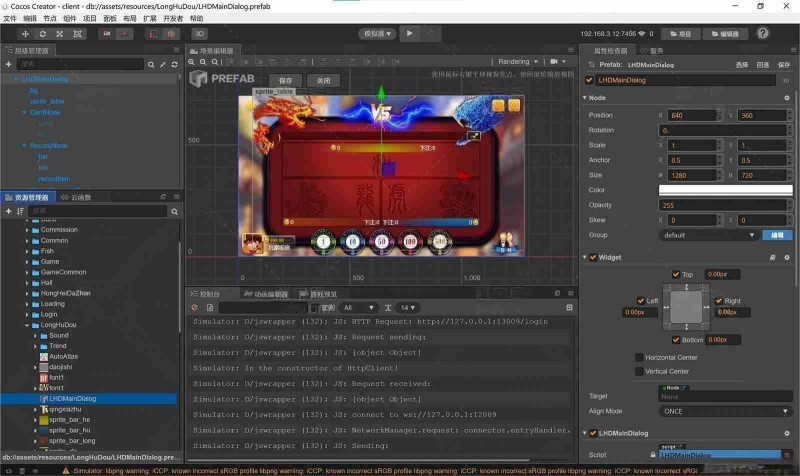800x476 pixels.
Task: Click the assets sort order icon
Action: pos(20,211)
